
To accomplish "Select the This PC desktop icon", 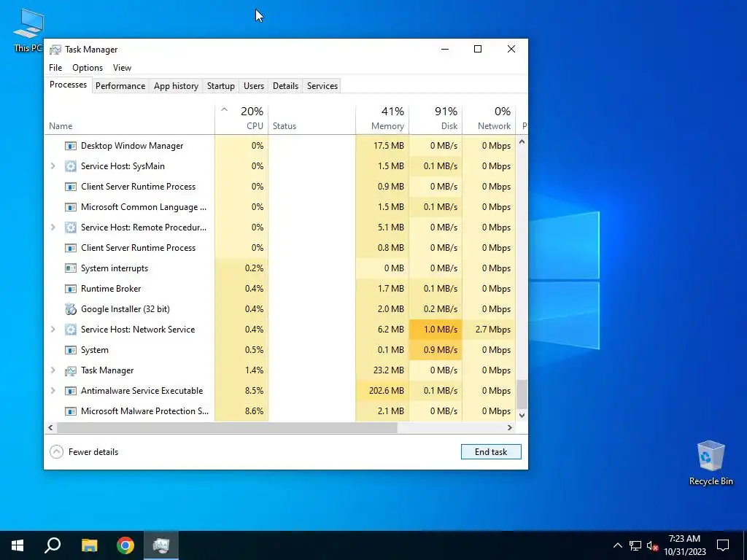I will 28,30.
